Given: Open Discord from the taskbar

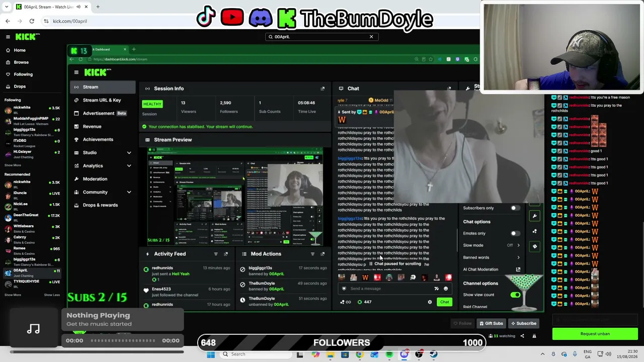Looking at the screenshot, I should (404, 354).
